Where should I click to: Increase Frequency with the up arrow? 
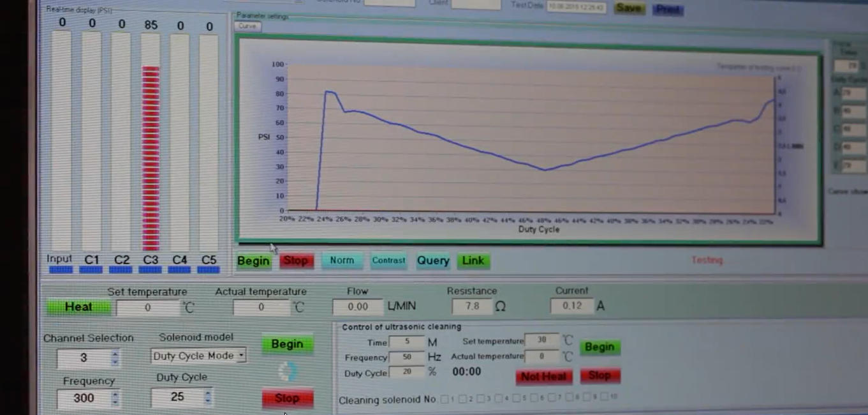(115, 394)
